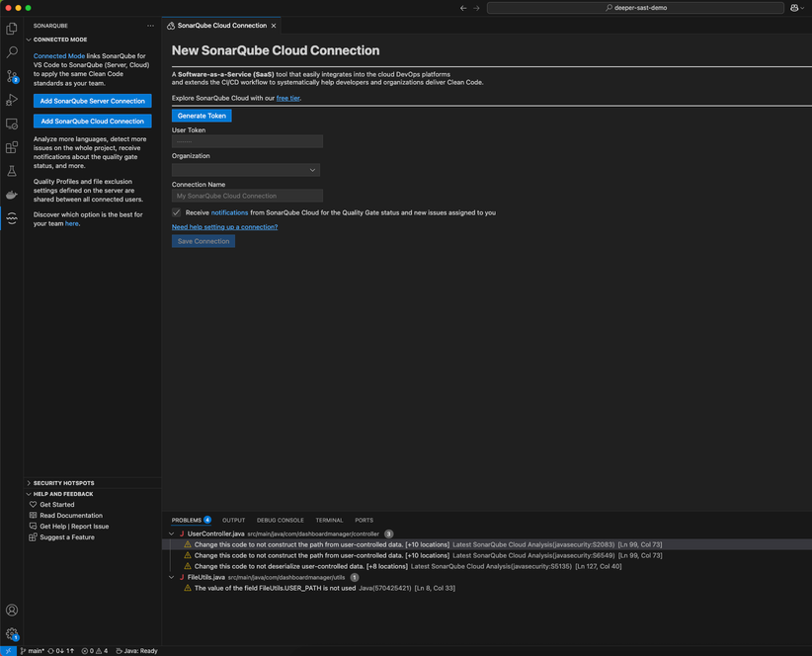Switch to the Terminal tab
Image resolution: width=812 pixels, height=656 pixels.
tap(328, 520)
